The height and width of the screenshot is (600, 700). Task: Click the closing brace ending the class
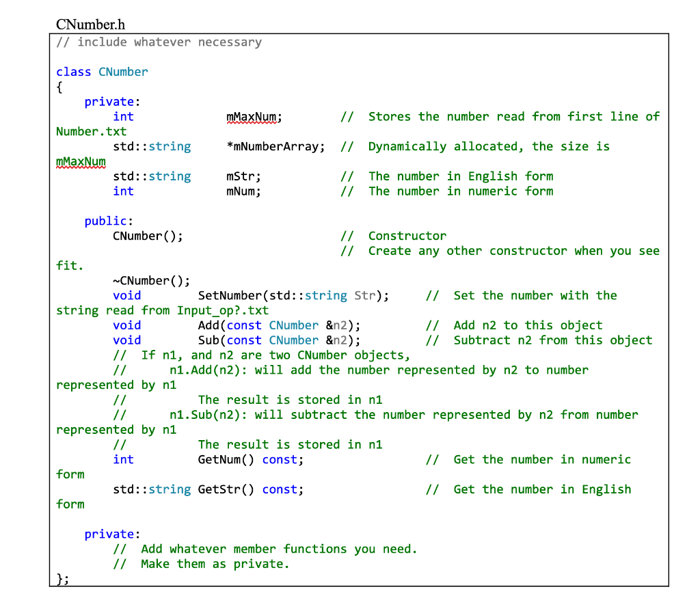pyautogui.click(x=61, y=578)
